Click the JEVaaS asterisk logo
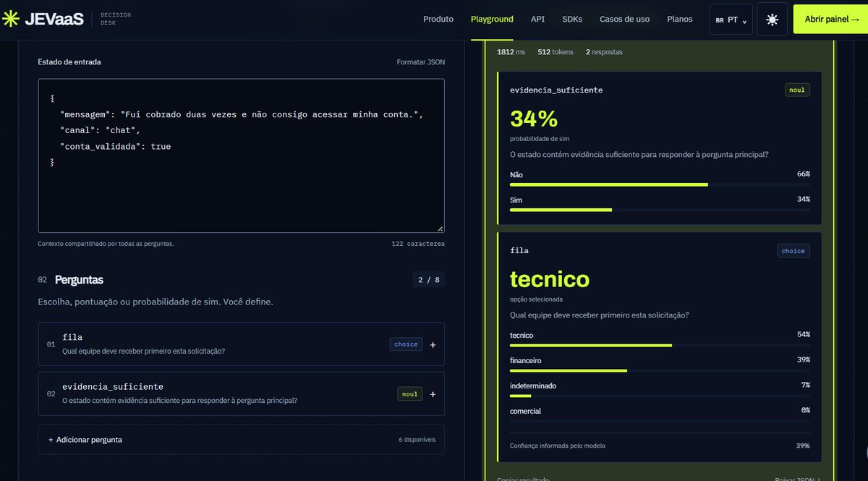The image size is (868, 481). (x=11, y=20)
